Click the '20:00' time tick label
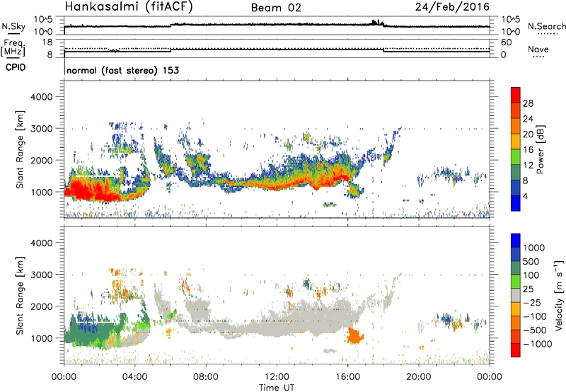 pos(419,377)
